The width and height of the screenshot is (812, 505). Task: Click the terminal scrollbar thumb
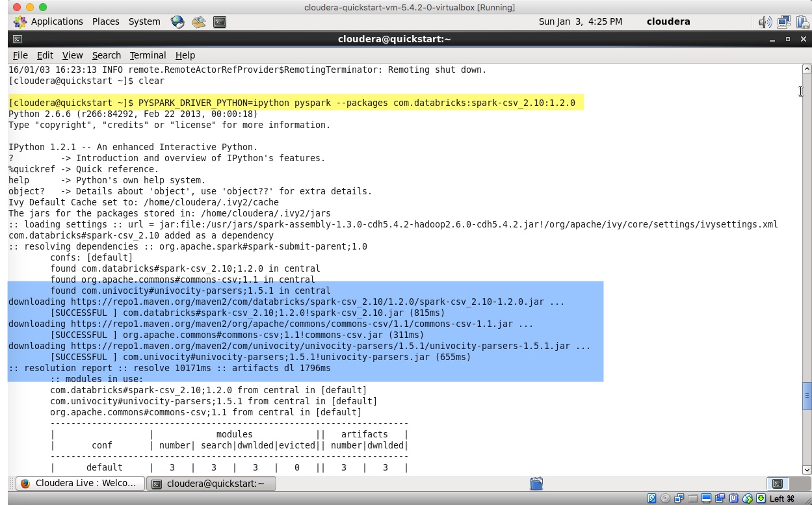tap(807, 395)
